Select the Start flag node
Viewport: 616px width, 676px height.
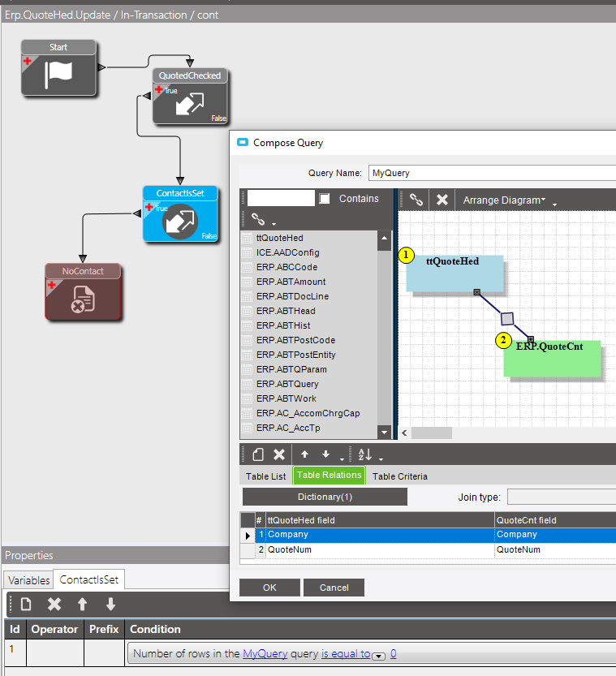pyautogui.click(x=58, y=67)
